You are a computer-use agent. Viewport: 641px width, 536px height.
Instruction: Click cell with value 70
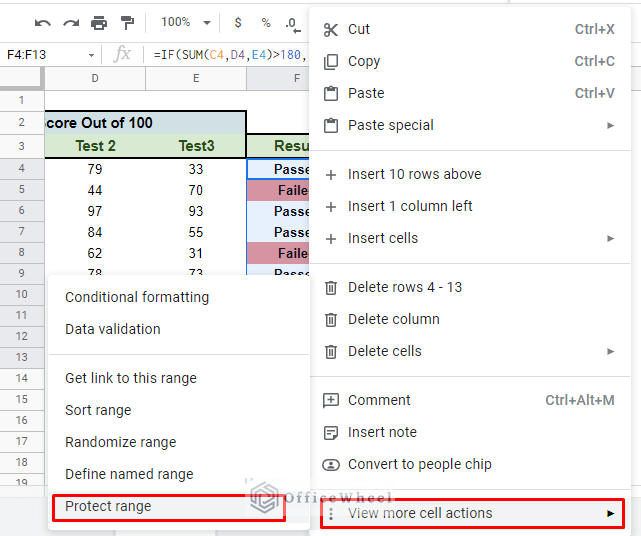coord(196,190)
